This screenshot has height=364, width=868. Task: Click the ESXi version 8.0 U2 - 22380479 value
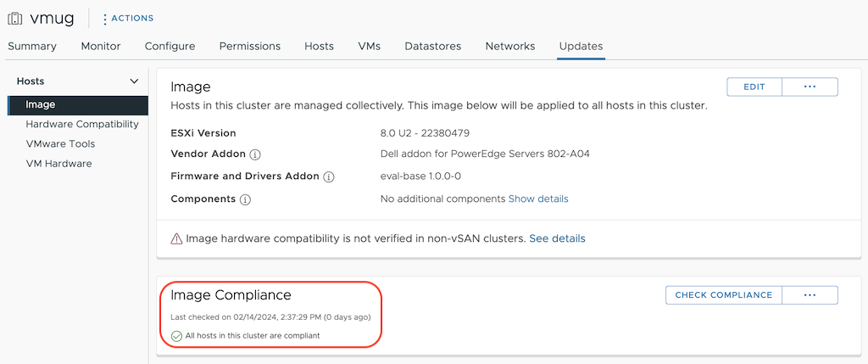[x=426, y=133]
